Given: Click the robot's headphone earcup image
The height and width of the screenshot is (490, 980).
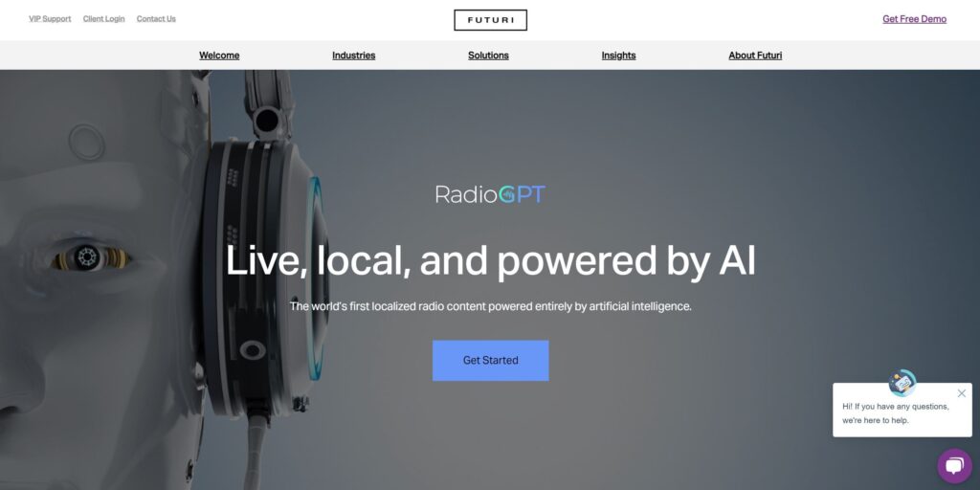Looking at the screenshot, I should [262, 275].
